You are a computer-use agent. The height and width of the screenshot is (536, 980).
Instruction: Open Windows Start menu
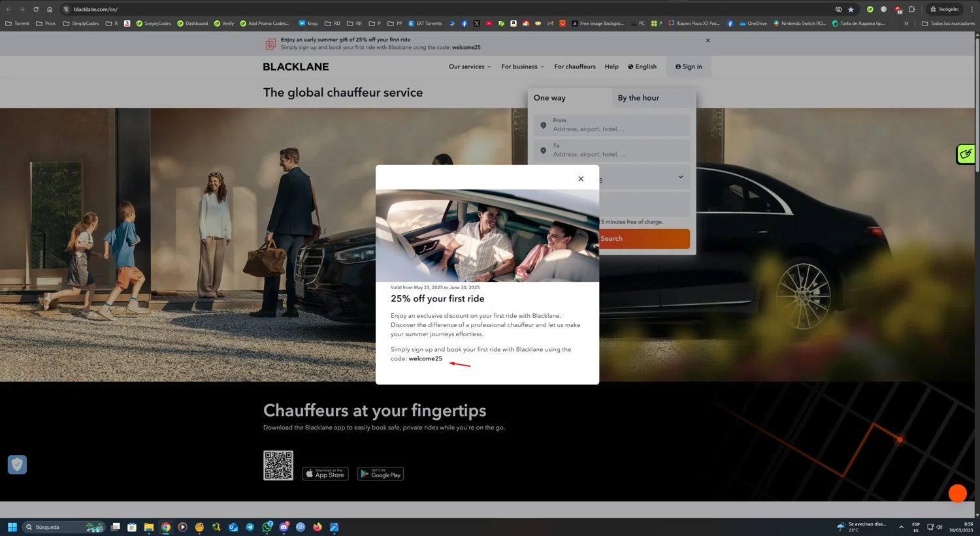point(12,527)
